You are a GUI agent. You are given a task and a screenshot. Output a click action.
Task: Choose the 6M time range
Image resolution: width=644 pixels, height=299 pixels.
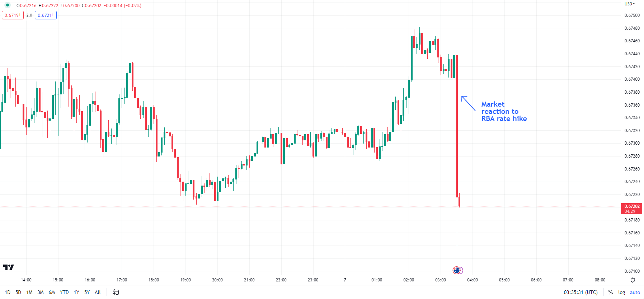[x=52, y=292]
